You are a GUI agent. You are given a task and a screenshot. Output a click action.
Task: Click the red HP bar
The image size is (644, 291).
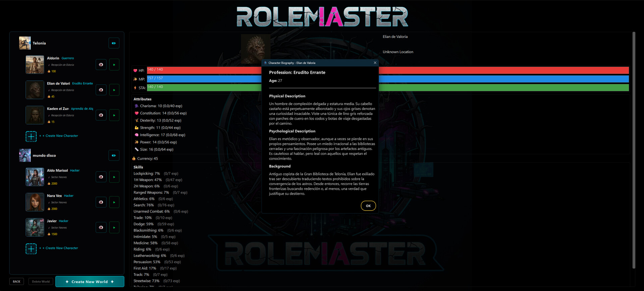(388, 70)
